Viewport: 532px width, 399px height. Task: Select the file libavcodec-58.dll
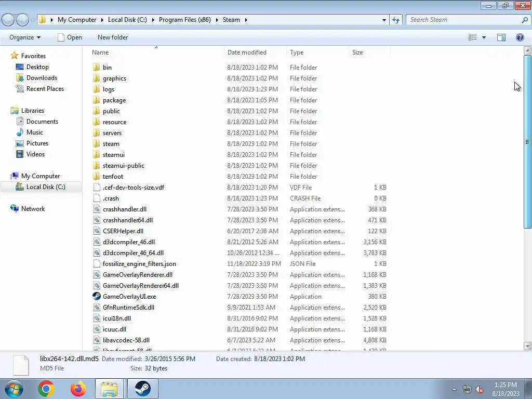[x=126, y=340]
